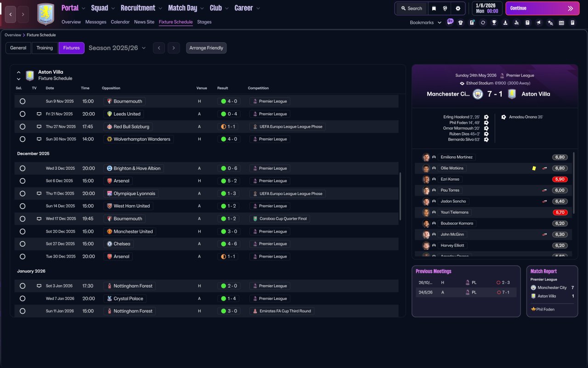Image resolution: width=588 pixels, height=368 pixels.
Task: Click Youri Tielemans' red 5,70 rating badge
Action: (560, 213)
